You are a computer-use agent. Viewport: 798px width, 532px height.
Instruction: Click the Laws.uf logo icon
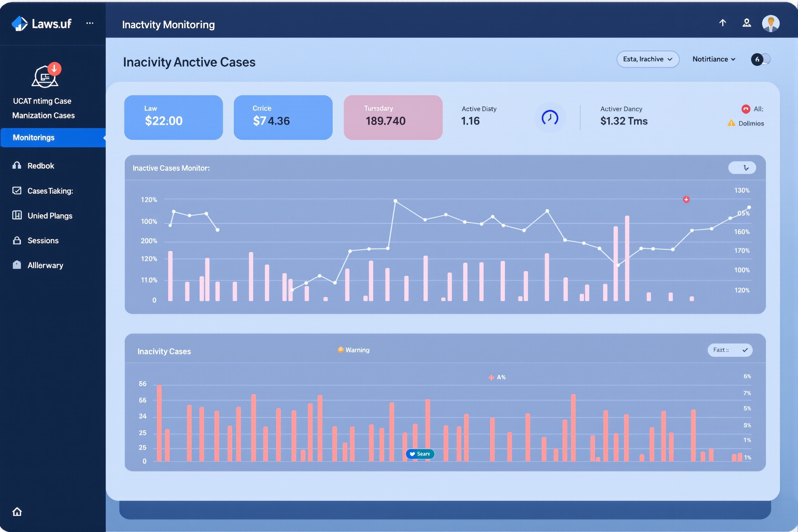coord(19,23)
